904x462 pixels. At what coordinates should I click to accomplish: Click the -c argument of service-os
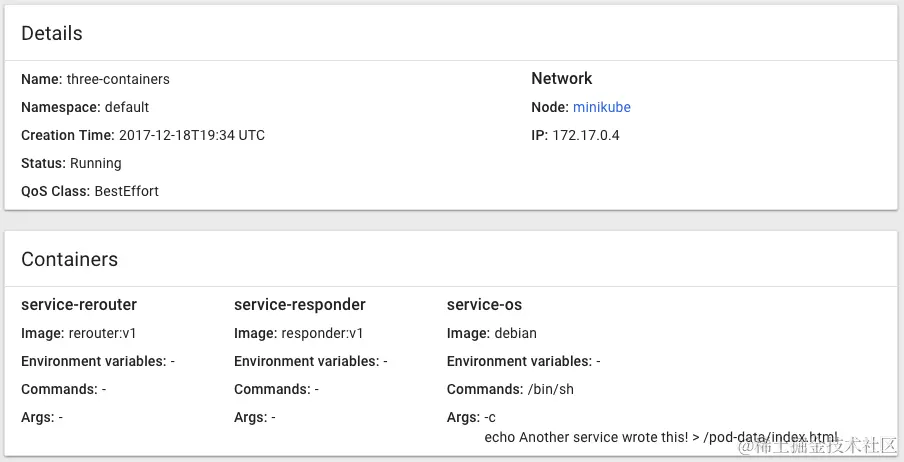[x=489, y=417]
